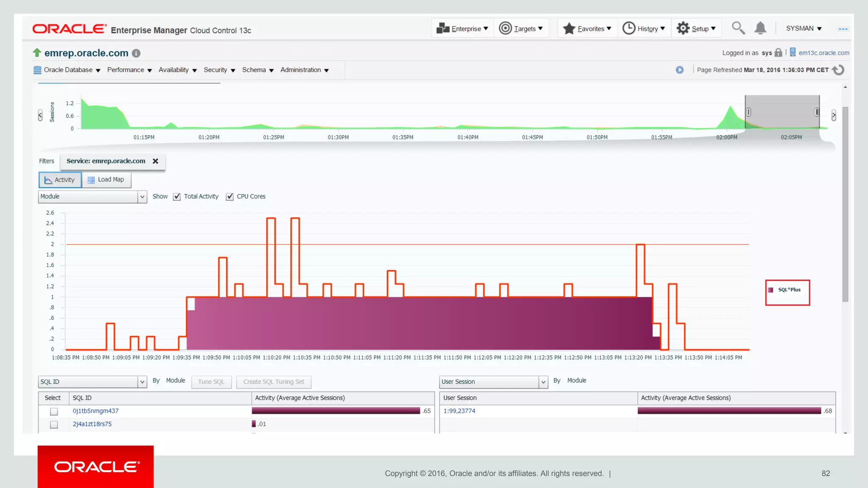Open user session 1:99,23774 link

(x=459, y=411)
